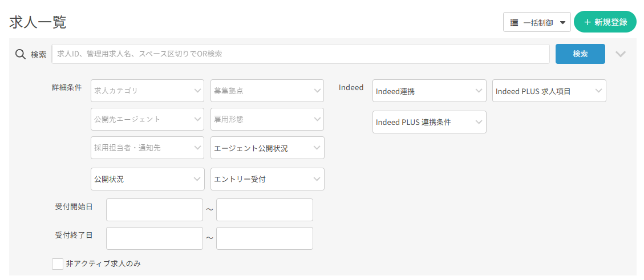The image size is (644, 280).
Task: Open the 採用担当者・通知先 dropdown
Action: (x=147, y=148)
